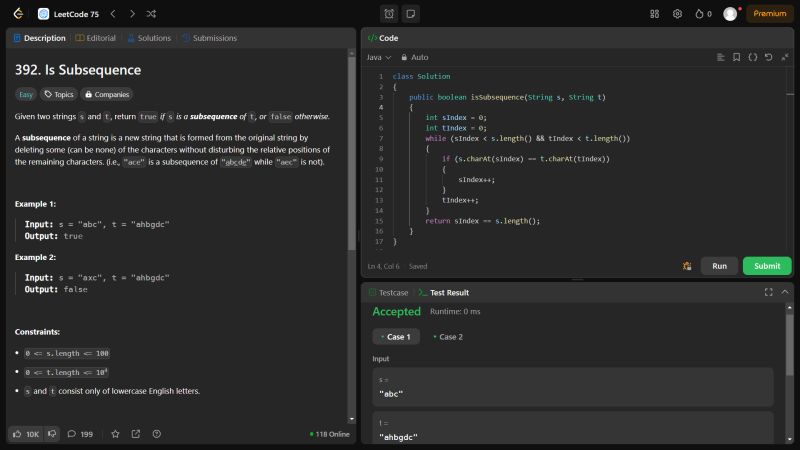Switch to the Testcase tab
This screenshot has width=800, height=450.
tap(388, 292)
